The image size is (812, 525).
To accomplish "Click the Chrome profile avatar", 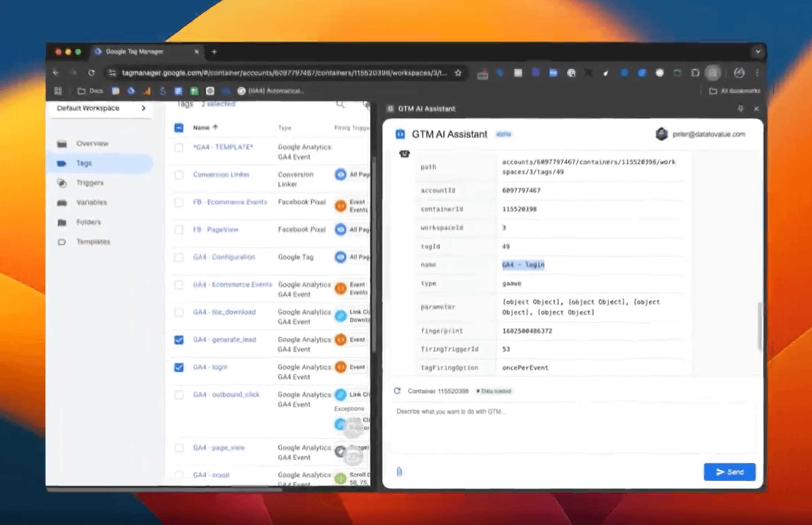I will pyautogui.click(x=739, y=73).
